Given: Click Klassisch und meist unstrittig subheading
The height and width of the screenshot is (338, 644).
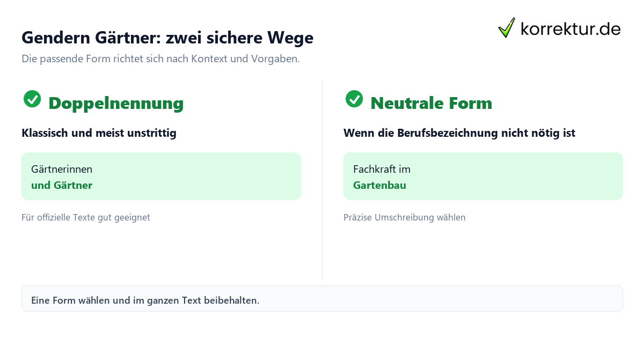Looking at the screenshot, I should coord(99,133).
